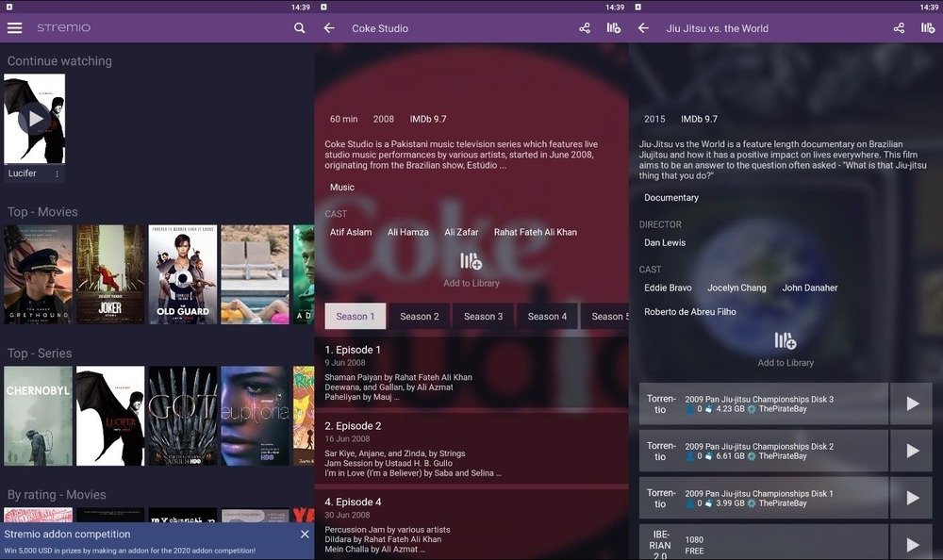Image resolution: width=943 pixels, height=560 pixels.
Task: Close the Stremio addon competition banner
Action: pyautogui.click(x=305, y=535)
